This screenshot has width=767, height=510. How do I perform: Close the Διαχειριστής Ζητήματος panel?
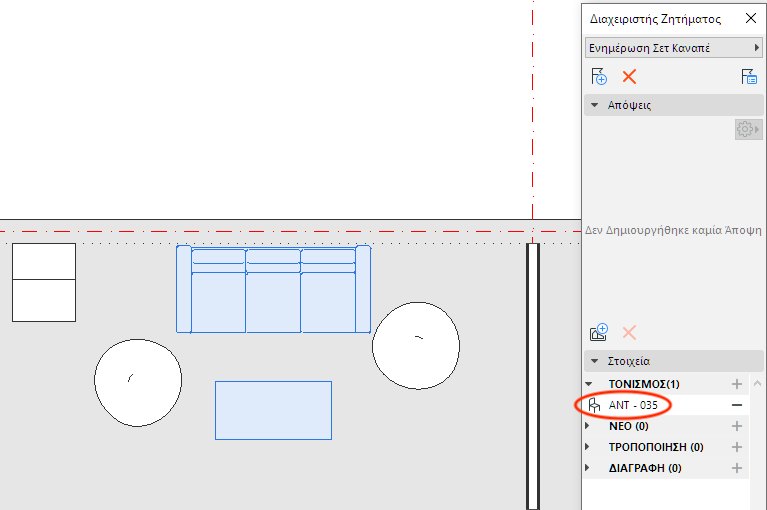[x=750, y=19]
